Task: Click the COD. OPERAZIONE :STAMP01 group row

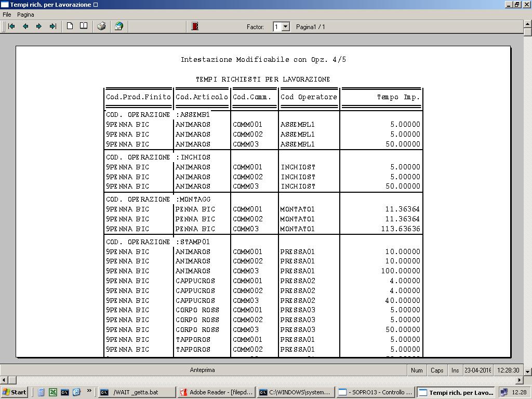Action: [x=158, y=242]
